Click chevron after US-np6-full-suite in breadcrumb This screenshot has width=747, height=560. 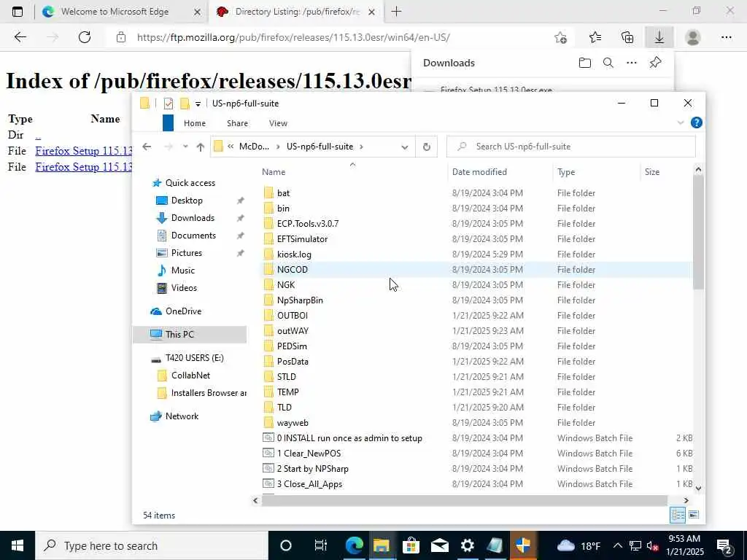click(x=362, y=147)
